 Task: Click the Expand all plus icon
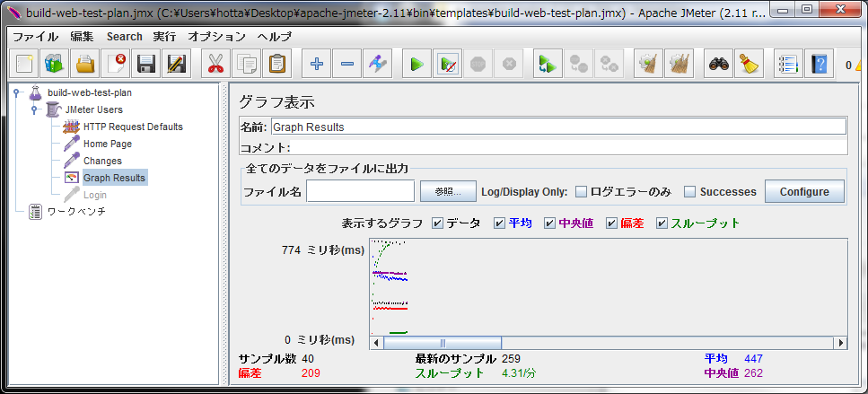317,64
